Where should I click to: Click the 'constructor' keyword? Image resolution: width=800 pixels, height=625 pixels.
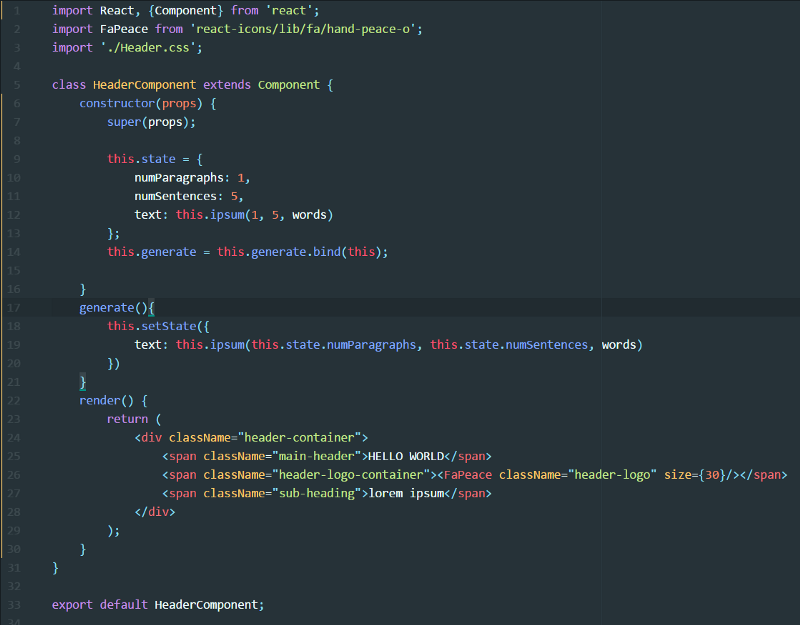tap(114, 103)
